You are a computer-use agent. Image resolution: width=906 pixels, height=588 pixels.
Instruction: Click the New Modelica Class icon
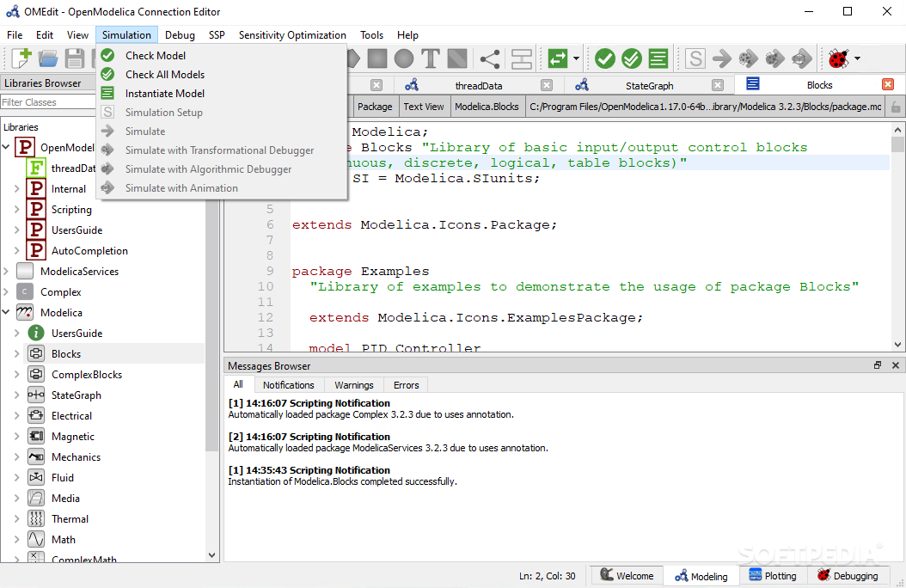(21, 58)
